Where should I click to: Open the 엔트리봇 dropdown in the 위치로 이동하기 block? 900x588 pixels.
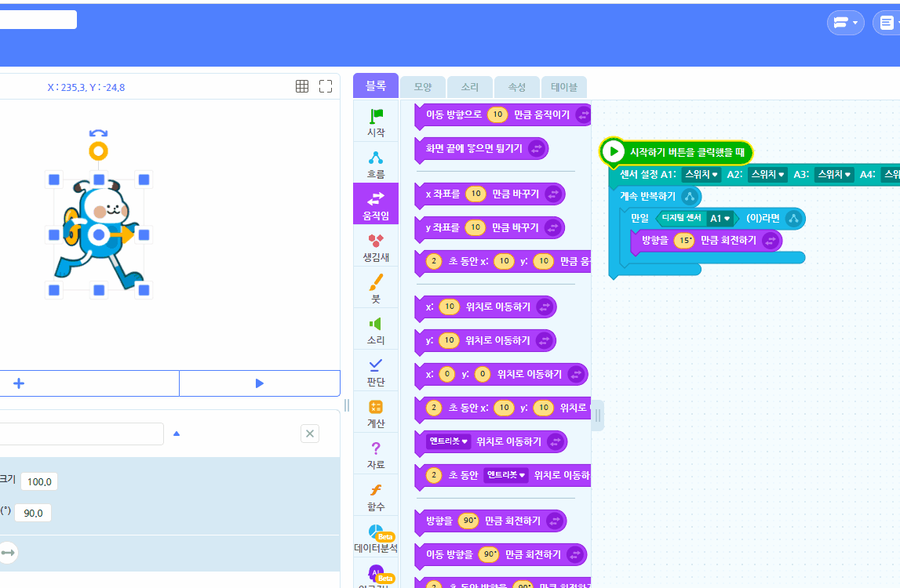click(x=448, y=441)
